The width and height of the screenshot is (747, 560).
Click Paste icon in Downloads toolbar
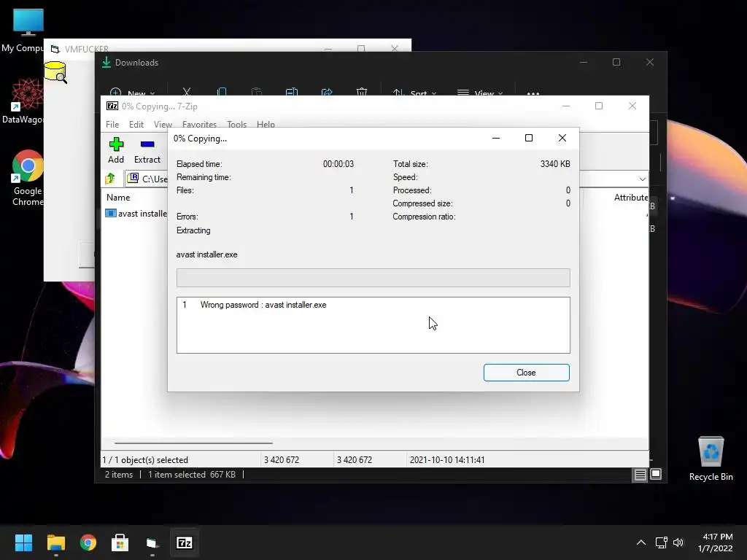click(257, 92)
